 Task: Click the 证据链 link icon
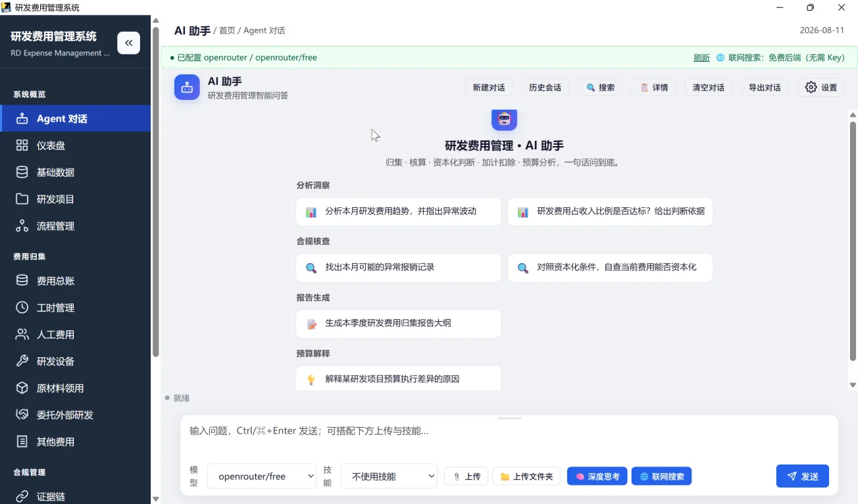click(x=22, y=496)
